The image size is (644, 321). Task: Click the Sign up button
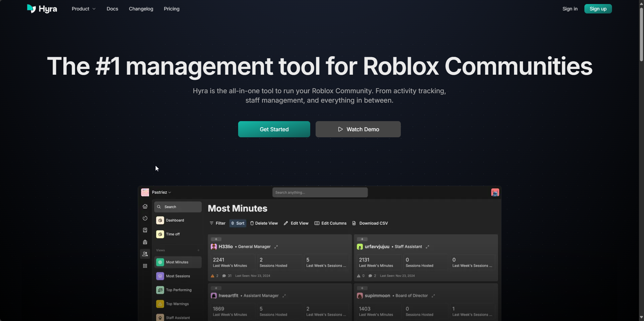coord(598,9)
